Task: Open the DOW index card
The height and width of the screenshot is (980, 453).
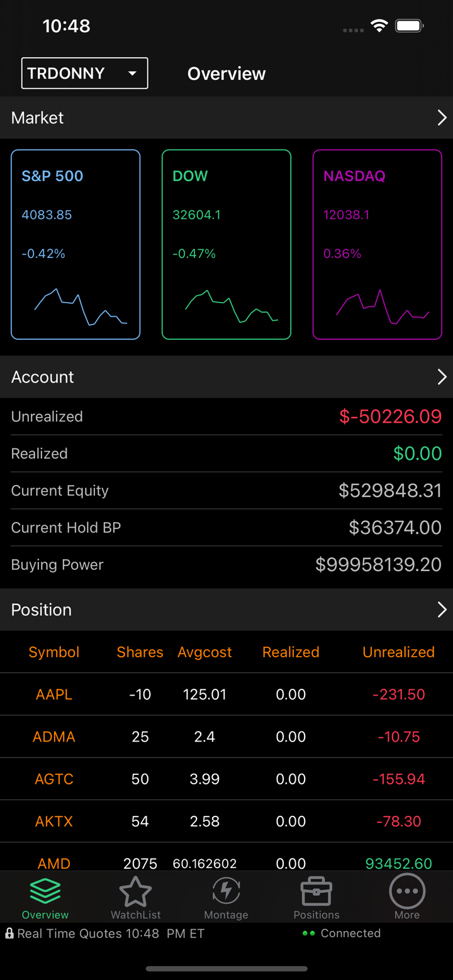Action: coord(226,245)
